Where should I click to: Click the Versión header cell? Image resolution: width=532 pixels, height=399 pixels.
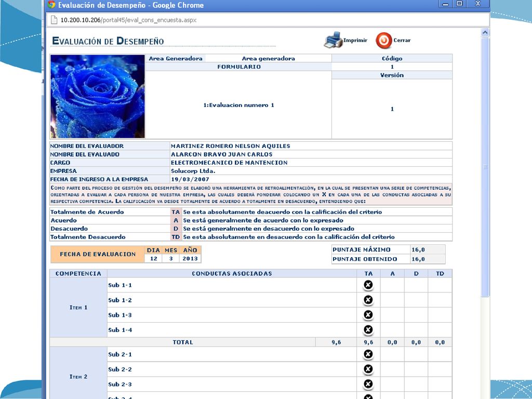coord(392,75)
